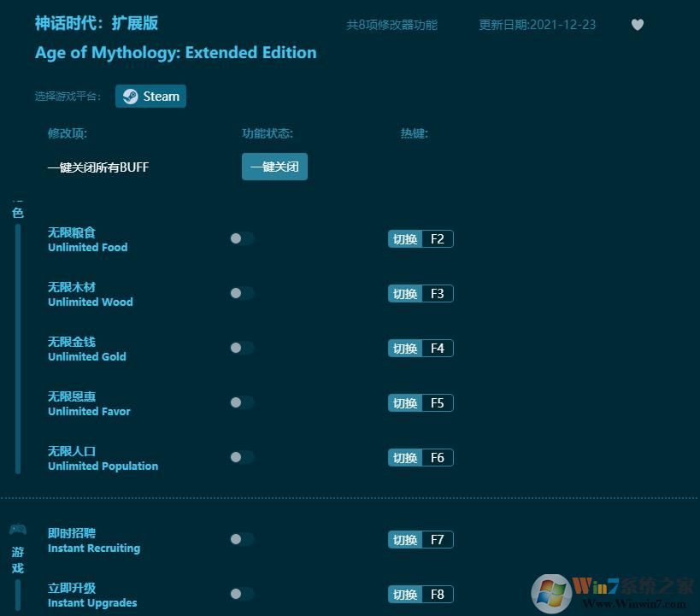Click the 热键 column header
700x616 pixels.
tap(415, 133)
